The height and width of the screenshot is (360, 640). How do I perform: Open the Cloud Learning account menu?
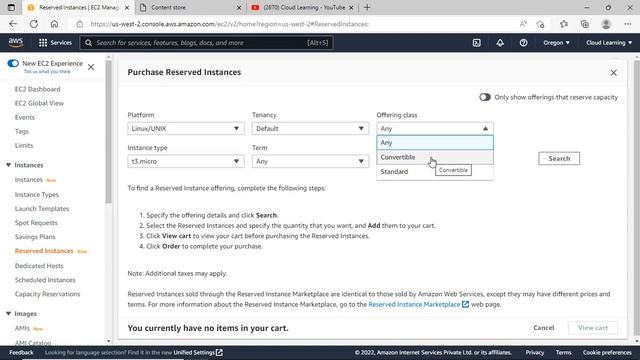[609, 42]
